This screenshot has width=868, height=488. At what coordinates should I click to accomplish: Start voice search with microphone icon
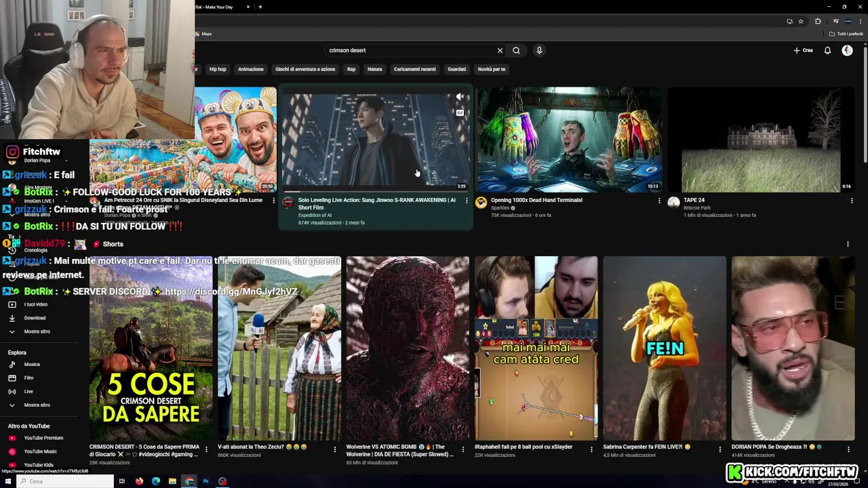click(x=539, y=50)
